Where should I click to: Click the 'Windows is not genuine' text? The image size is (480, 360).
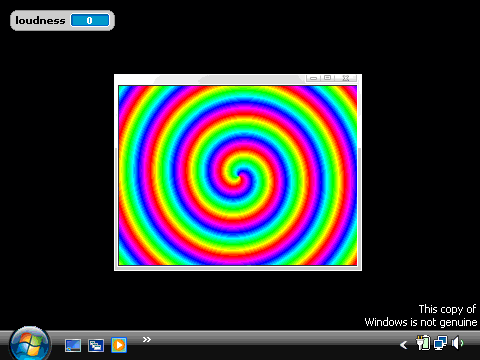(x=421, y=322)
